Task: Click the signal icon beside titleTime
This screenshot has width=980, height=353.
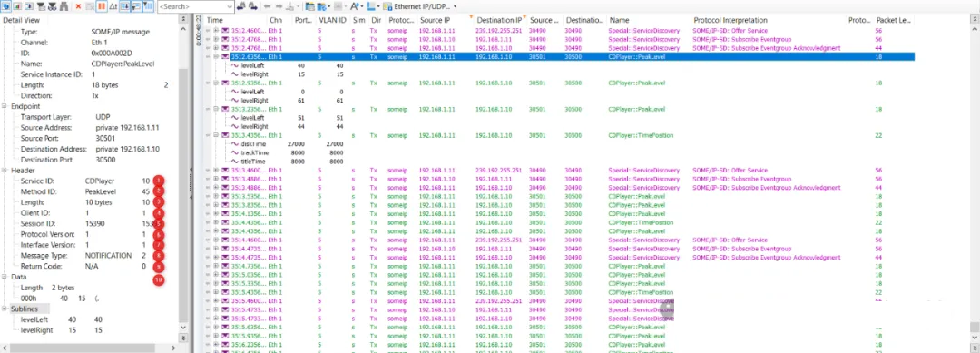Action: [x=235, y=162]
